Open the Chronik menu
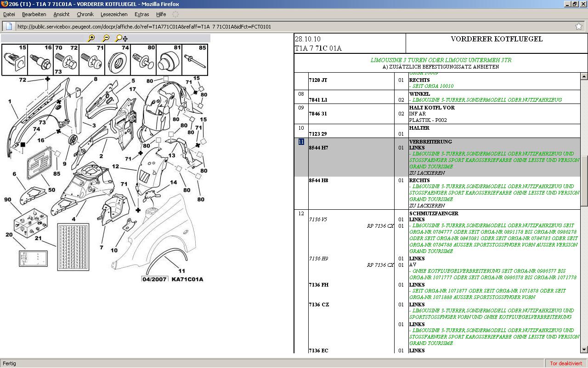588x368 pixels. click(85, 14)
